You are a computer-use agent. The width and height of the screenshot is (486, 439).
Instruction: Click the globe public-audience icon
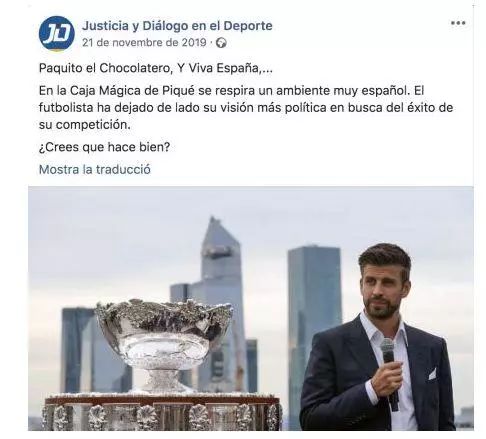click(221, 43)
